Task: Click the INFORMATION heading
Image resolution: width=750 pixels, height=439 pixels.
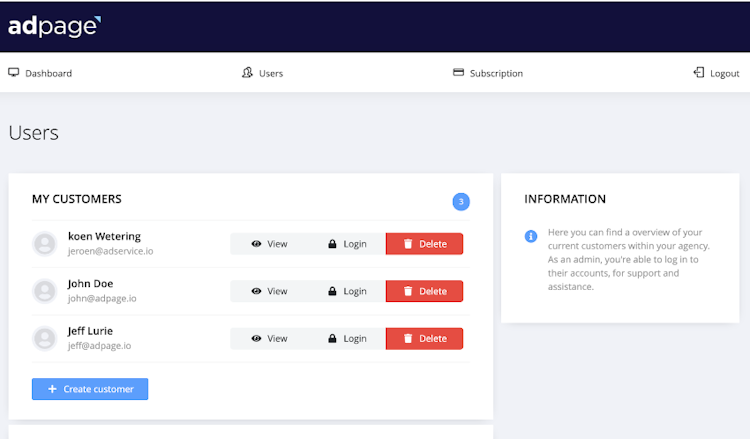Action: click(x=565, y=199)
